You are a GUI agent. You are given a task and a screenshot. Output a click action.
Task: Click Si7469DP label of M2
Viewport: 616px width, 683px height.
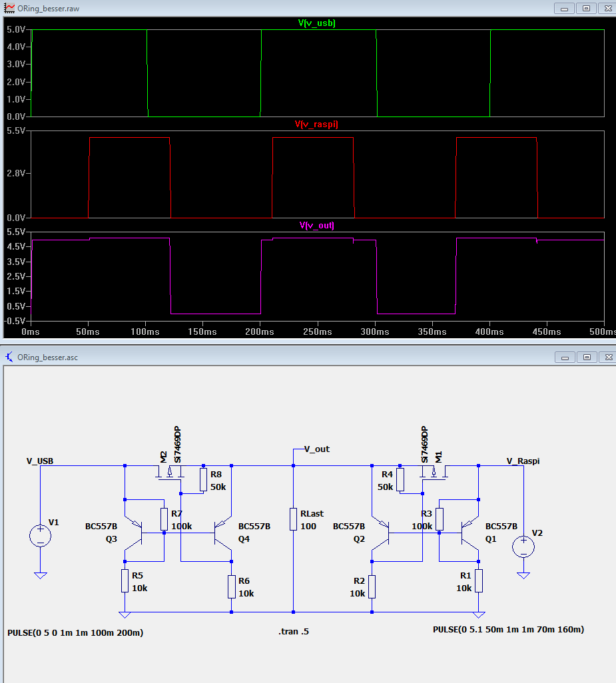(177, 444)
